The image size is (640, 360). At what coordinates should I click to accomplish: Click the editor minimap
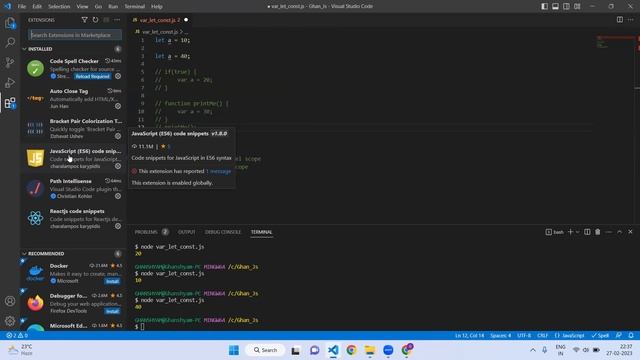616,42
